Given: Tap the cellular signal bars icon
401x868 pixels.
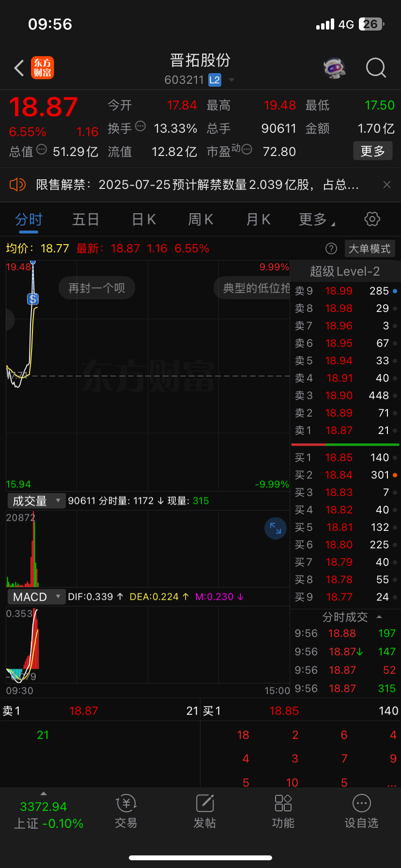Looking at the screenshot, I should point(325,24).
